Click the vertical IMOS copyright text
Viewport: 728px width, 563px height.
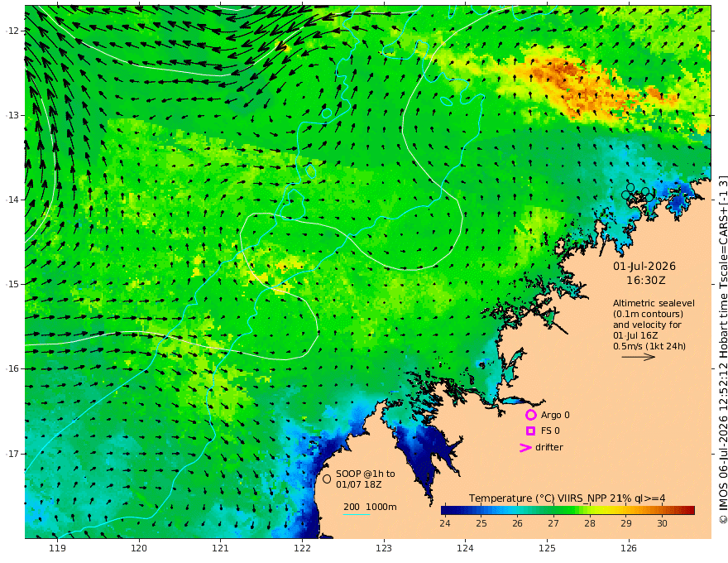coord(723,349)
